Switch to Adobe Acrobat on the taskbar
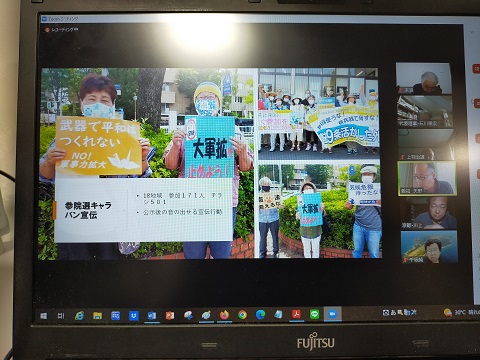Image resolution: width=480 pixels, height=360 pixels. [x=296, y=314]
